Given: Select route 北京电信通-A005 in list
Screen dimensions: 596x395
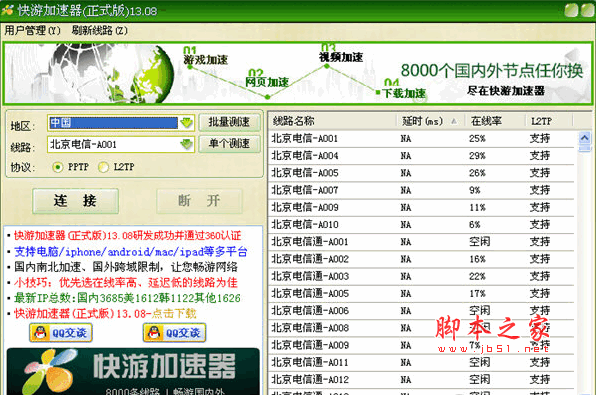Looking at the screenshot, I should pos(421,293).
